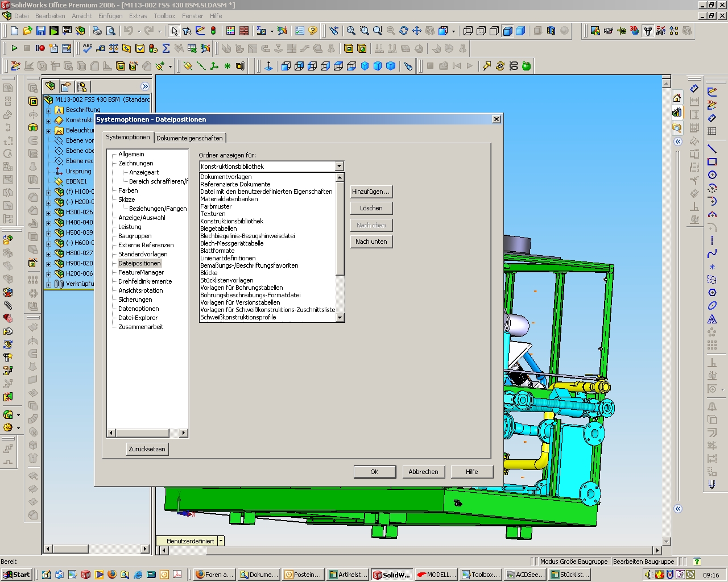The image size is (728, 582).
Task: Click the spell check ABC icon
Action: 87,48
